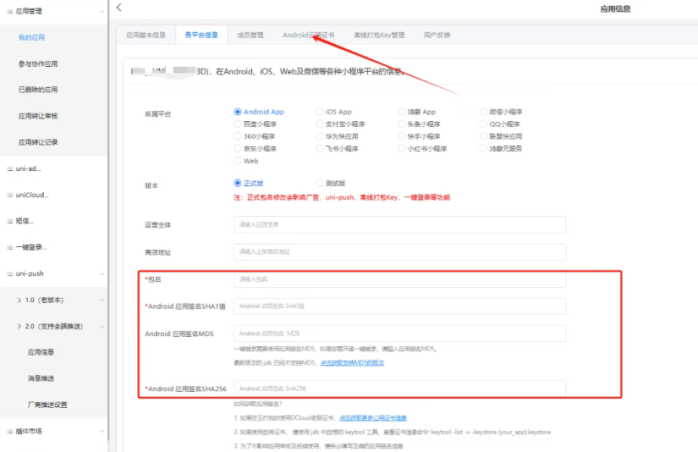Expand the 插件市场 menu chevron
698x452 pixels.
[103, 430]
